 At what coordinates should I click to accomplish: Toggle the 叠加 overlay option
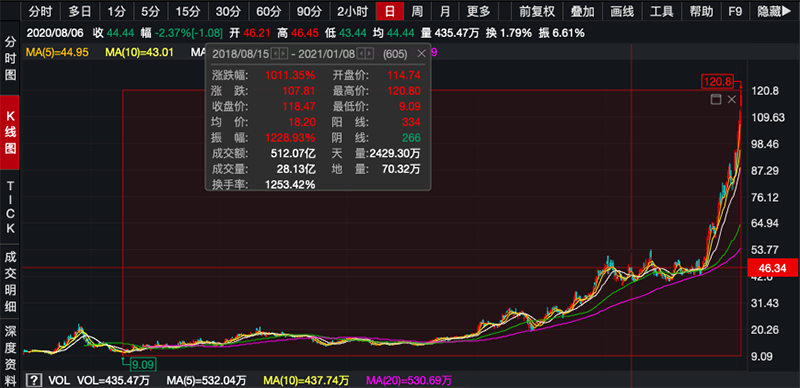[x=583, y=11]
